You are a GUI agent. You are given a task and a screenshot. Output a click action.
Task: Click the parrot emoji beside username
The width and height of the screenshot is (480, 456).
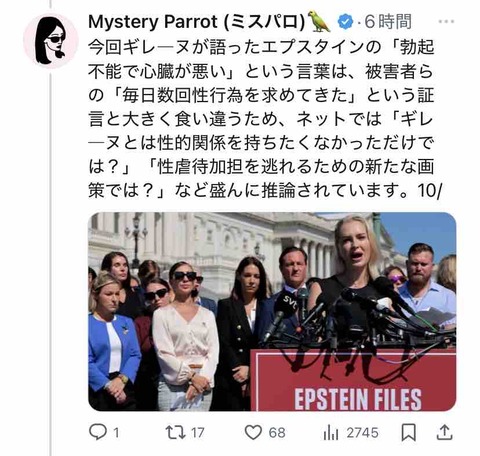pos(319,22)
